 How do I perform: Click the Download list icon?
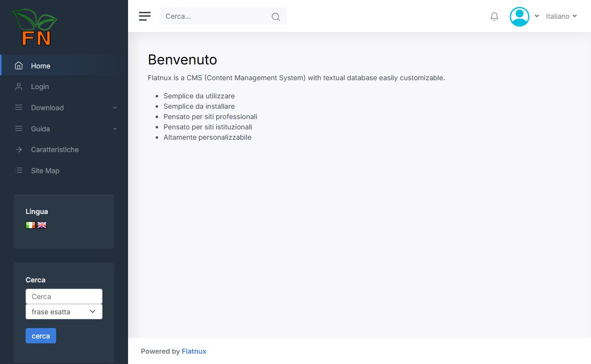[x=19, y=108]
